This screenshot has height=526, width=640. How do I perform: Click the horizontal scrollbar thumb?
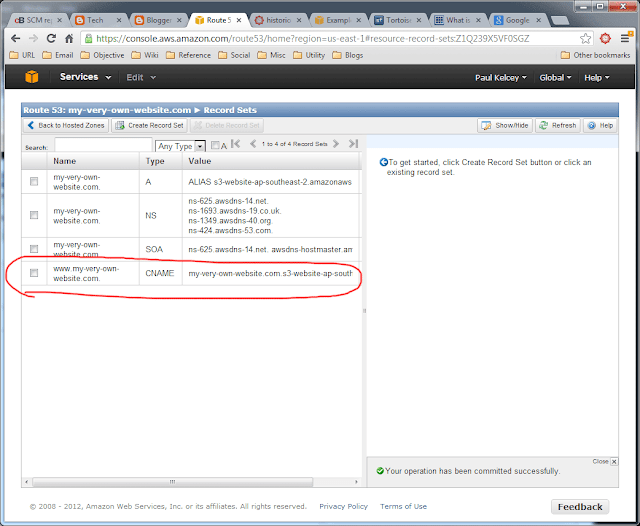(173, 482)
